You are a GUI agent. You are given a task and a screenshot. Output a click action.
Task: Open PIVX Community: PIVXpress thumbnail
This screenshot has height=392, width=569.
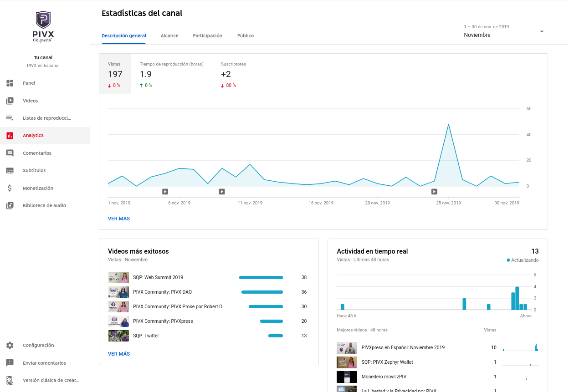[118, 321]
